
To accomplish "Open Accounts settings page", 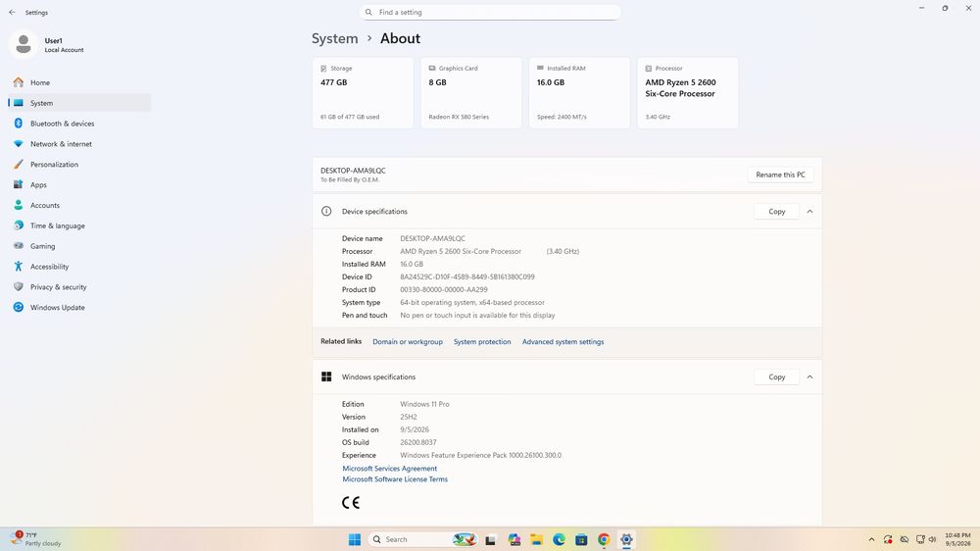I will click(79, 205).
